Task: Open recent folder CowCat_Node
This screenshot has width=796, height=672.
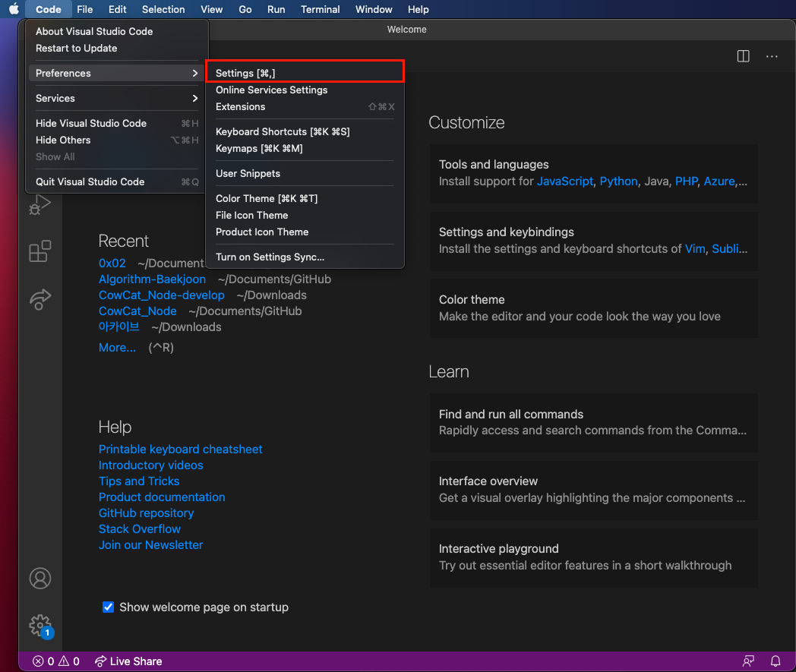Action: (137, 311)
